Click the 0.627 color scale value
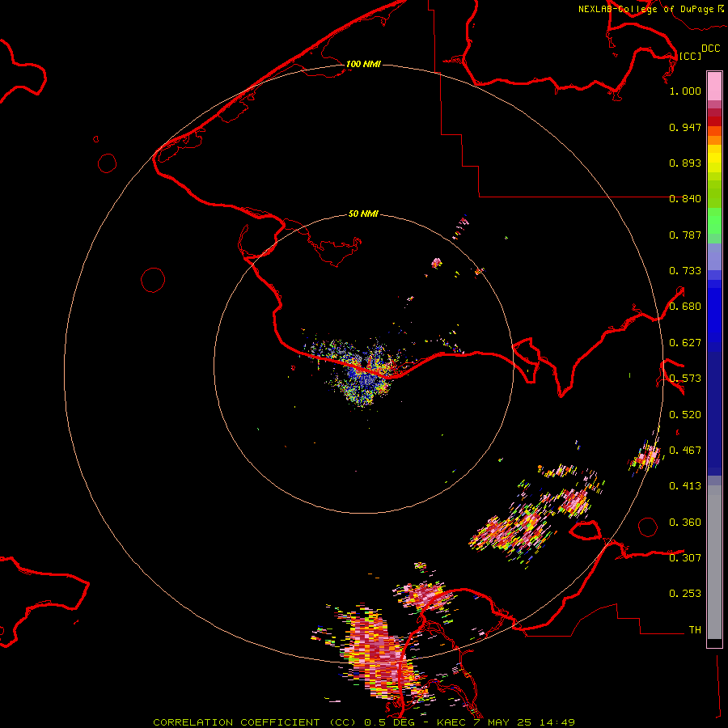This screenshot has height=728, width=728. pos(685,343)
